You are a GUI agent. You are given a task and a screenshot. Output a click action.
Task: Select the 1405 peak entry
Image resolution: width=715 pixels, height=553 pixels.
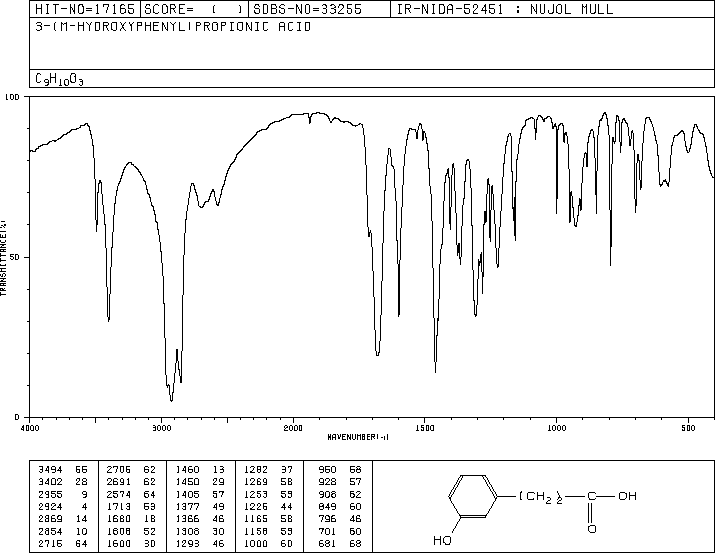point(200,495)
